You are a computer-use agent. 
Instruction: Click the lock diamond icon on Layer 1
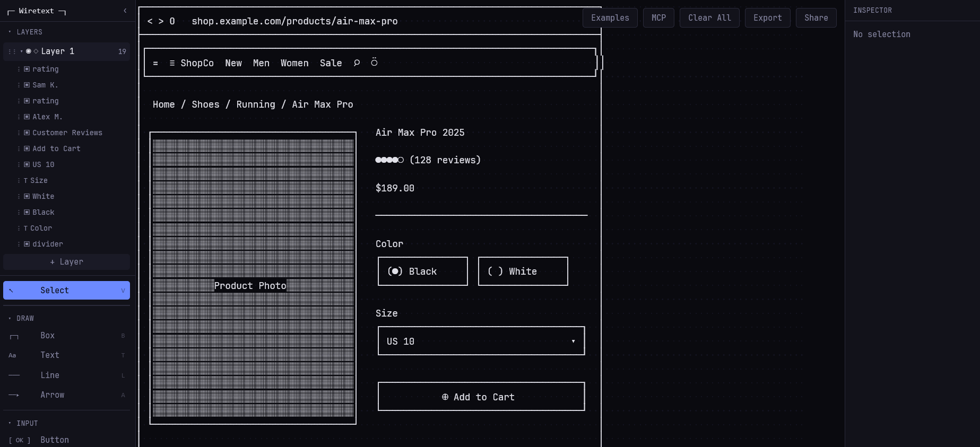pyautogui.click(x=36, y=51)
